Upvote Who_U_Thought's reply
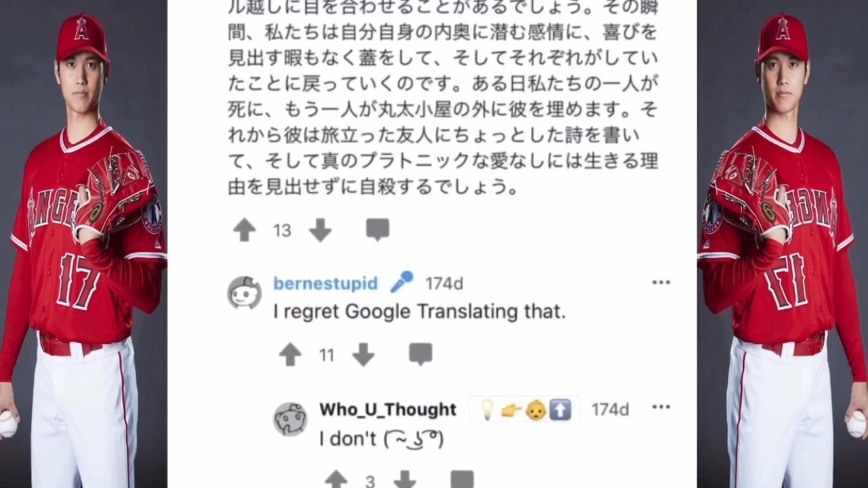 (x=336, y=480)
